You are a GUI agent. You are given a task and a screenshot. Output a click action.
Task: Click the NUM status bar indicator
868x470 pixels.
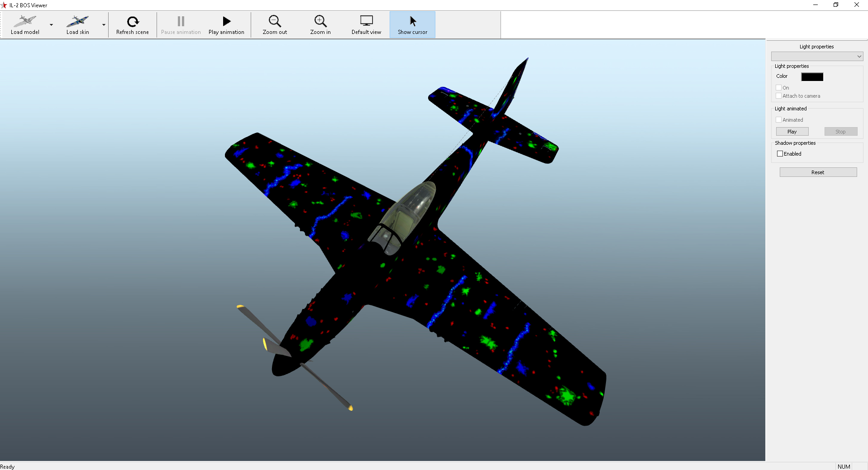[x=844, y=466]
